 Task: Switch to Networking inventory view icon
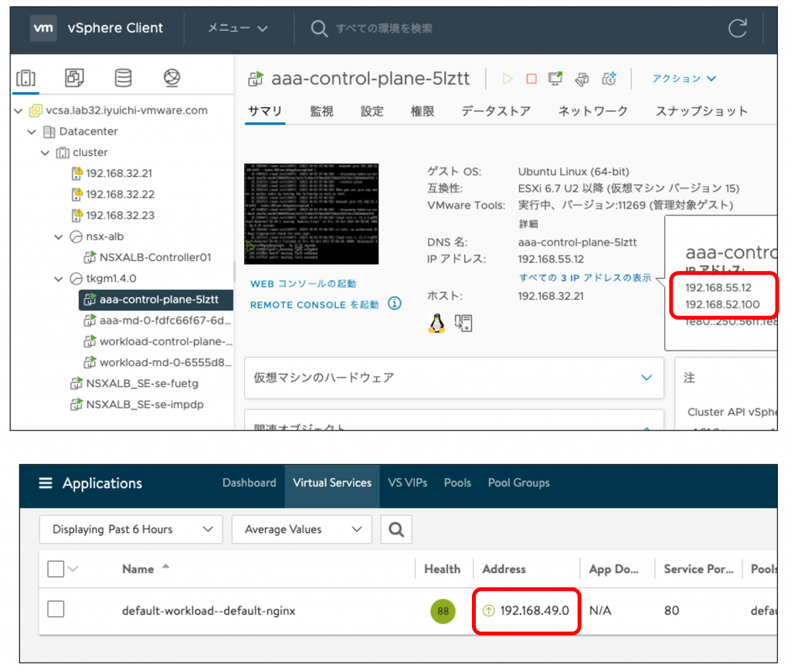click(172, 78)
